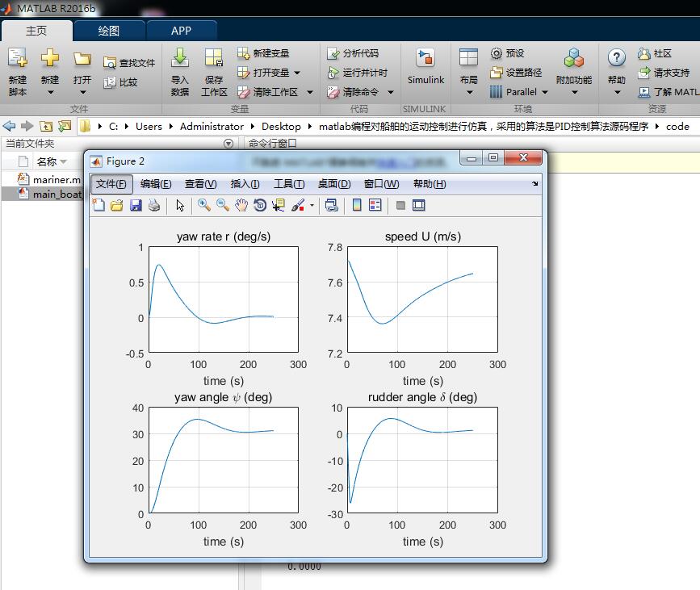Open Edit (编辑) menu in Figure 2
Viewport: 700px width, 590px height.
tap(156, 184)
